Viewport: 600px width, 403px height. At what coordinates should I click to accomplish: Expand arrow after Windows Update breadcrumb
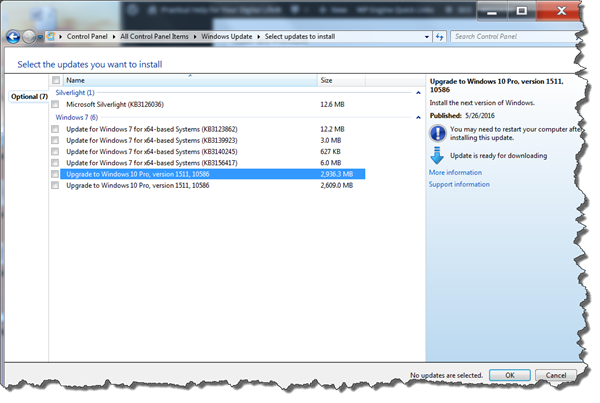coord(258,37)
